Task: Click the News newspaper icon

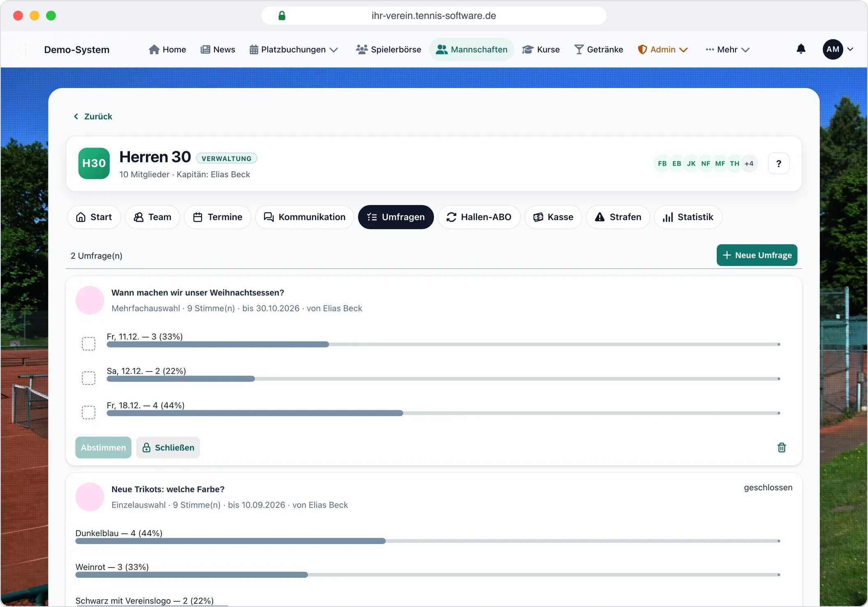Action: [x=205, y=49]
